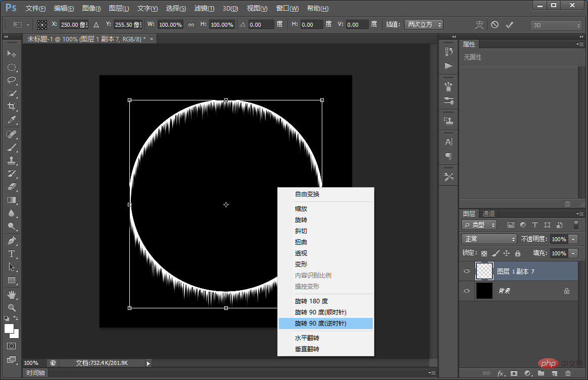This screenshot has width=588, height=380.
Task: Select the Crop tool in toolbar
Action: (12, 106)
